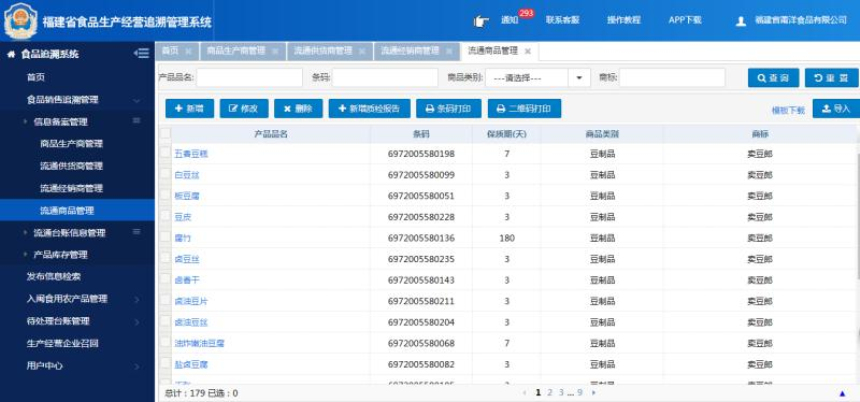Screen dimensions: 860x402
Task: Click the pointing hand icon in header
Action: [x=481, y=20]
